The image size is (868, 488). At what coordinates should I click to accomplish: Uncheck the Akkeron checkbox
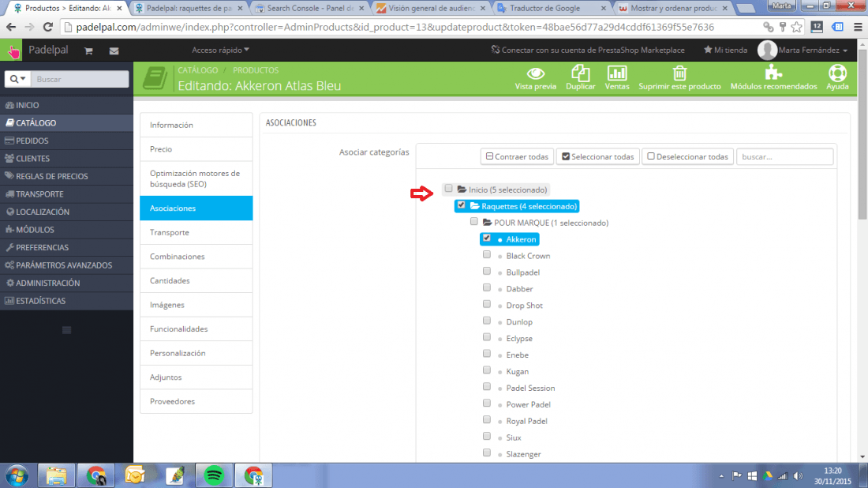tap(487, 238)
